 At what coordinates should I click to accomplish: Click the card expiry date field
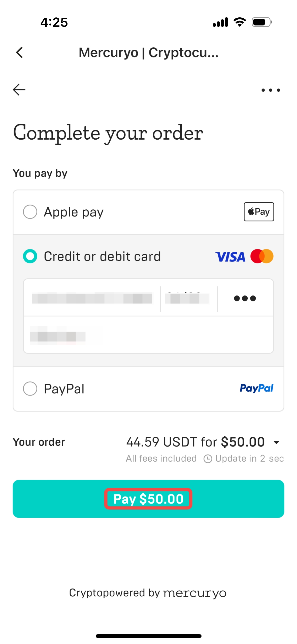(x=189, y=298)
